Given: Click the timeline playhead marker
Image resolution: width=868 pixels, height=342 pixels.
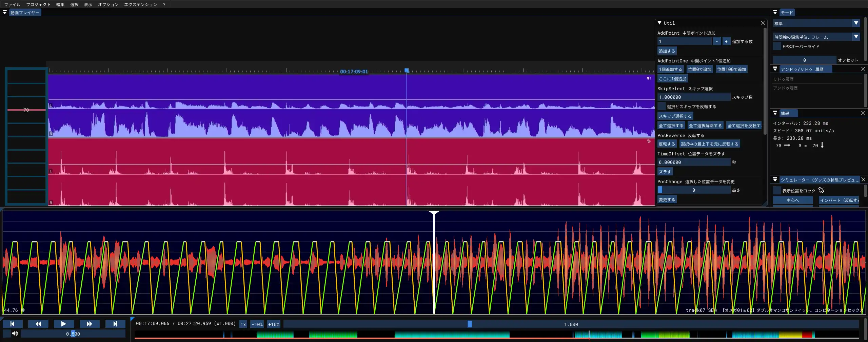Looking at the screenshot, I should pyautogui.click(x=407, y=70).
